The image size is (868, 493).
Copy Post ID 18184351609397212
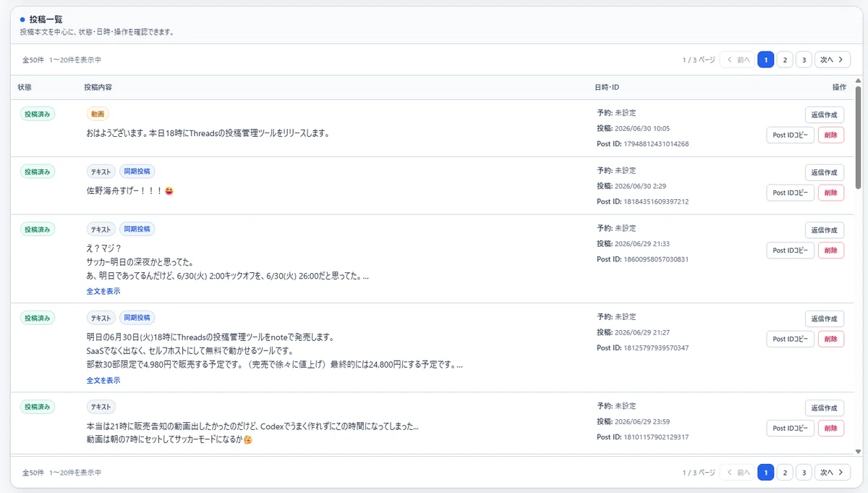(790, 193)
